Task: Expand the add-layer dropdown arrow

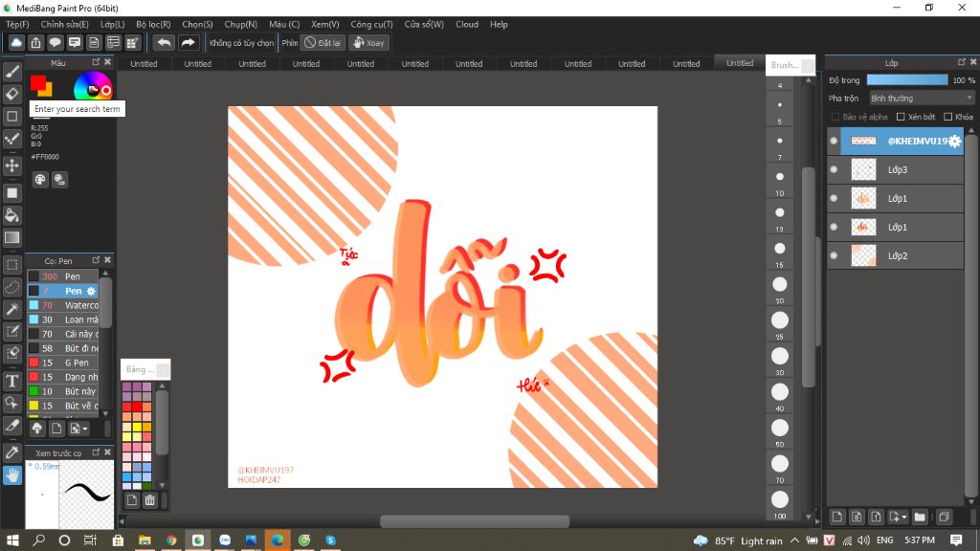Action: tap(903, 518)
